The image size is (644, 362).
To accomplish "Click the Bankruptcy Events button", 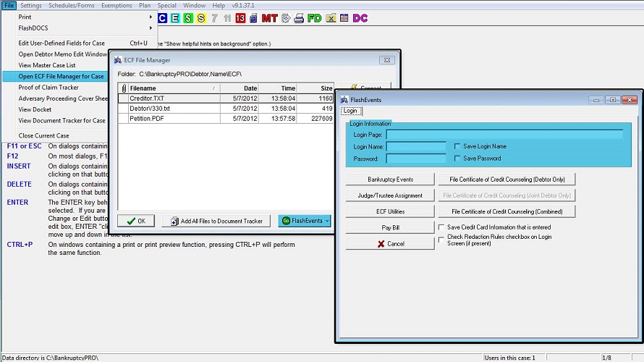I will click(x=390, y=180).
